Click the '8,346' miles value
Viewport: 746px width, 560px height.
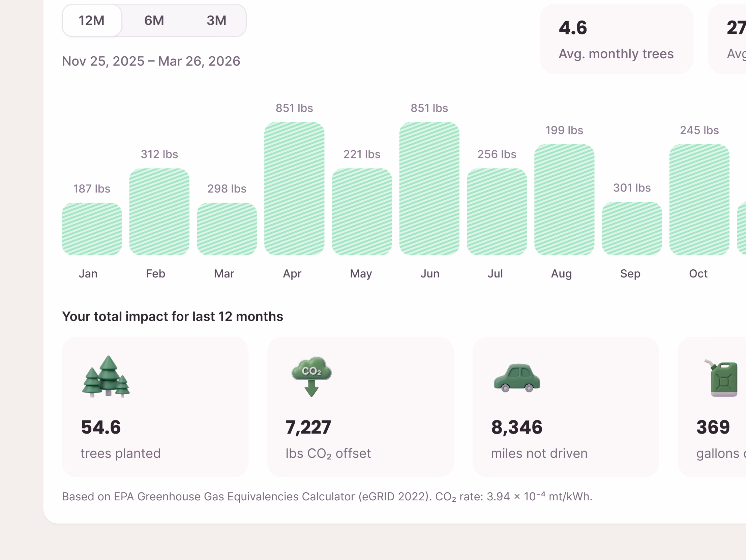(517, 428)
